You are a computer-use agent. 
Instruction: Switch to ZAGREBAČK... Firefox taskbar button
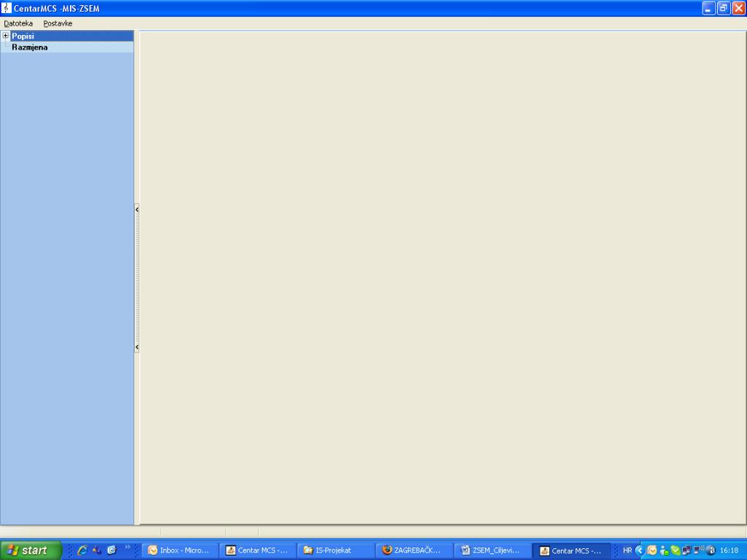(413, 551)
